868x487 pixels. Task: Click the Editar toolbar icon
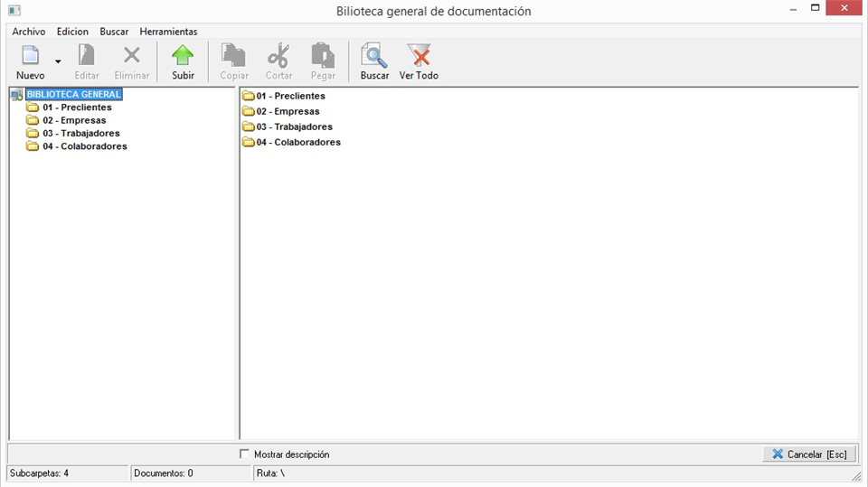(x=87, y=56)
